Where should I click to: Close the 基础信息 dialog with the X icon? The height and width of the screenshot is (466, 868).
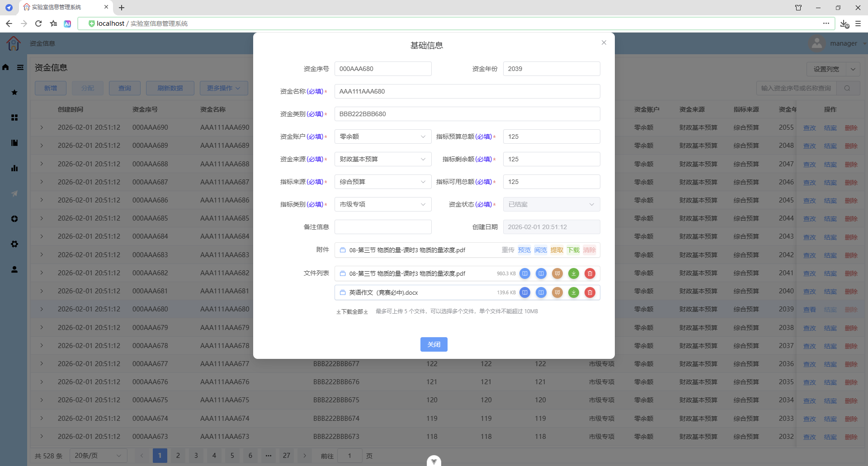point(604,42)
